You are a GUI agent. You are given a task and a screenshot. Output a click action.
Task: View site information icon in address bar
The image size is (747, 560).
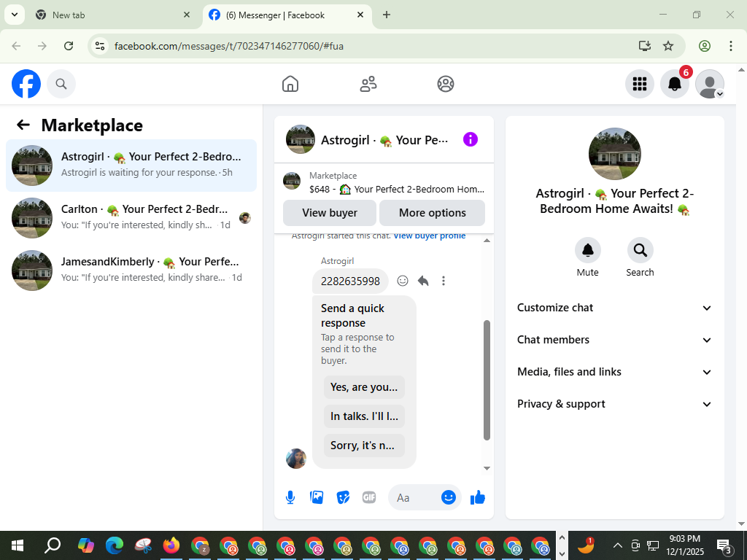(x=100, y=46)
